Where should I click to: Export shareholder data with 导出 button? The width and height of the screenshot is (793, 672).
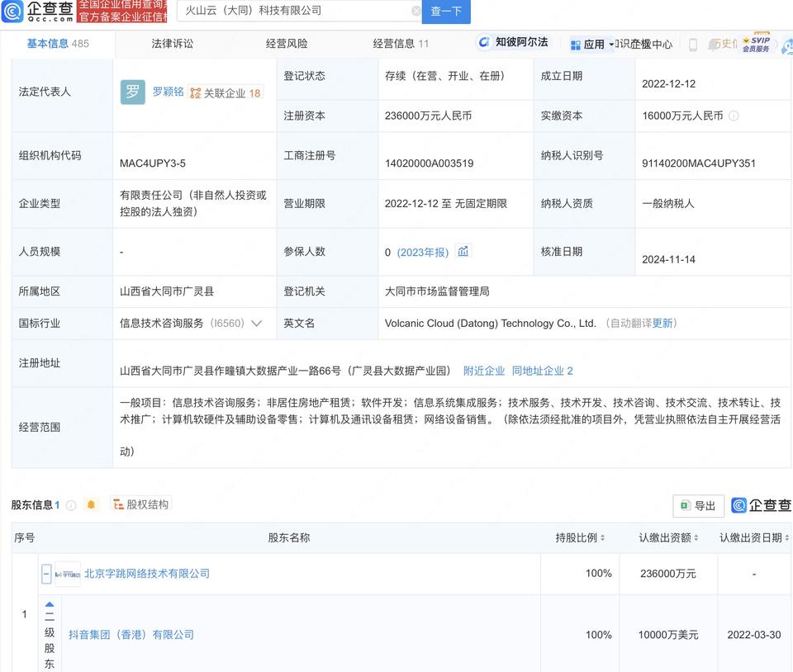(x=698, y=506)
